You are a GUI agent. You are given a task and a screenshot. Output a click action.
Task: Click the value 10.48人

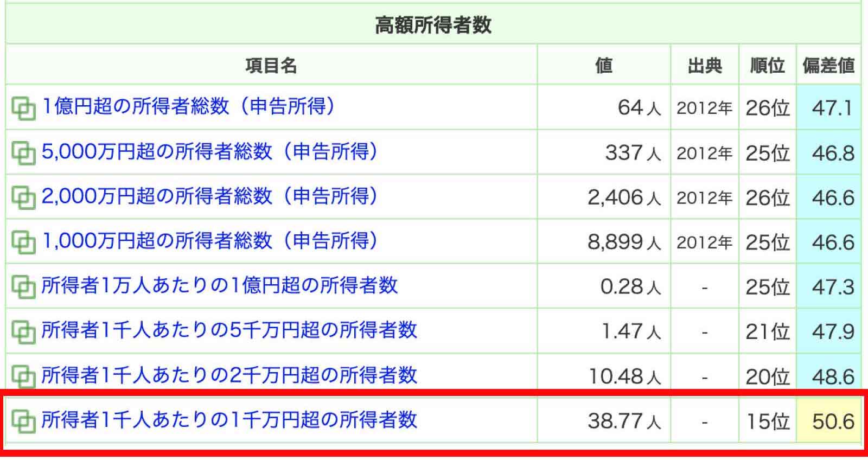(x=625, y=376)
